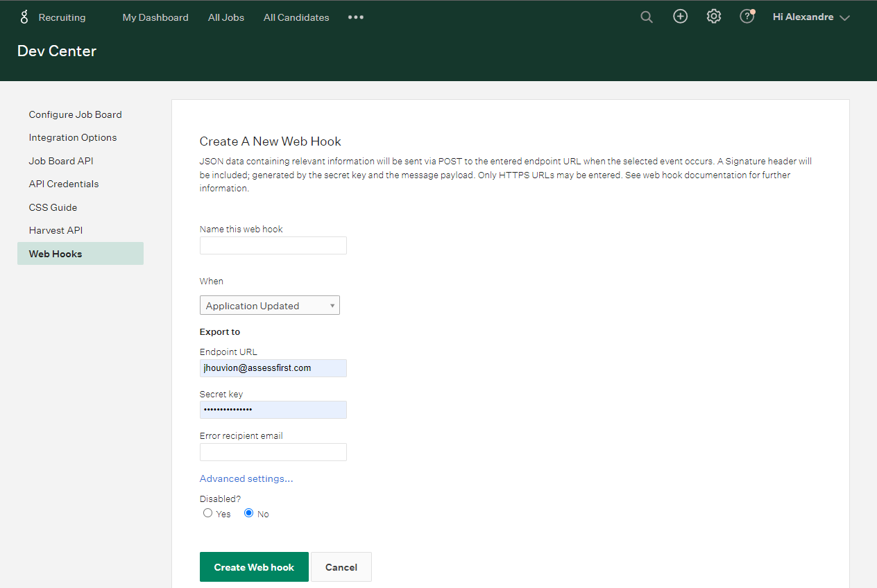Click the Greenhouse logo icon
The height and width of the screenshot is (588, 877).
(x=24, y=17)
